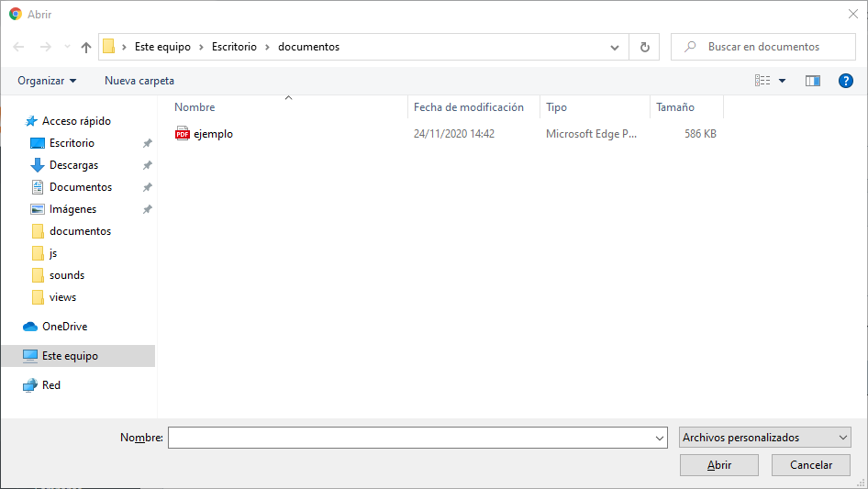Click the Up one level arrow icon

[86, 47]
